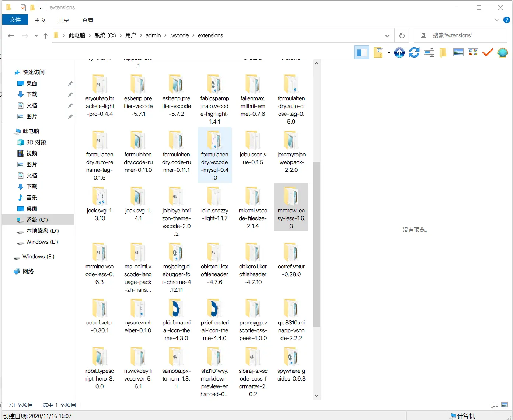Image resolution: width=513 pixels, height=420 pixels.
Task: Click the rename text-cursor toolbar icon
Action: (x=429, y=53)
